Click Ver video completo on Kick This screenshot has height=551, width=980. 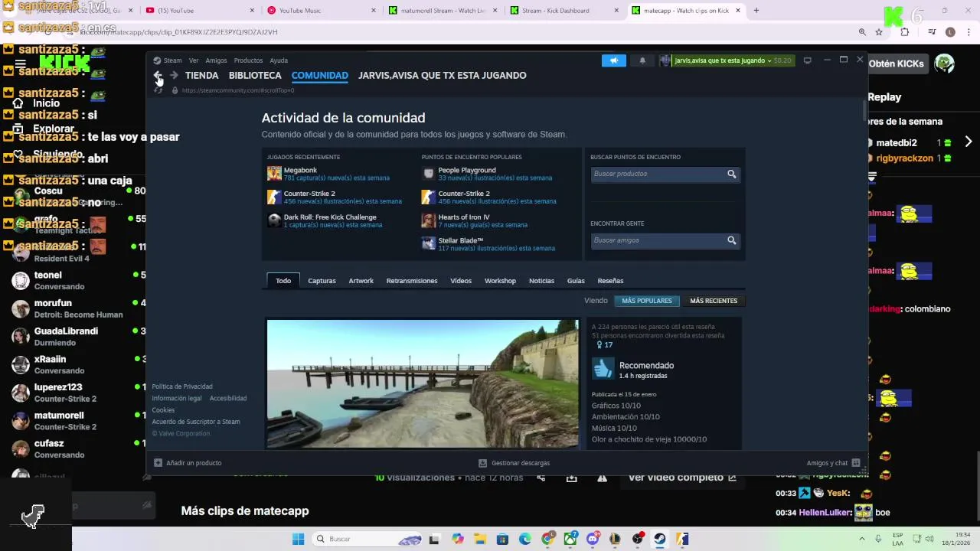681,478
